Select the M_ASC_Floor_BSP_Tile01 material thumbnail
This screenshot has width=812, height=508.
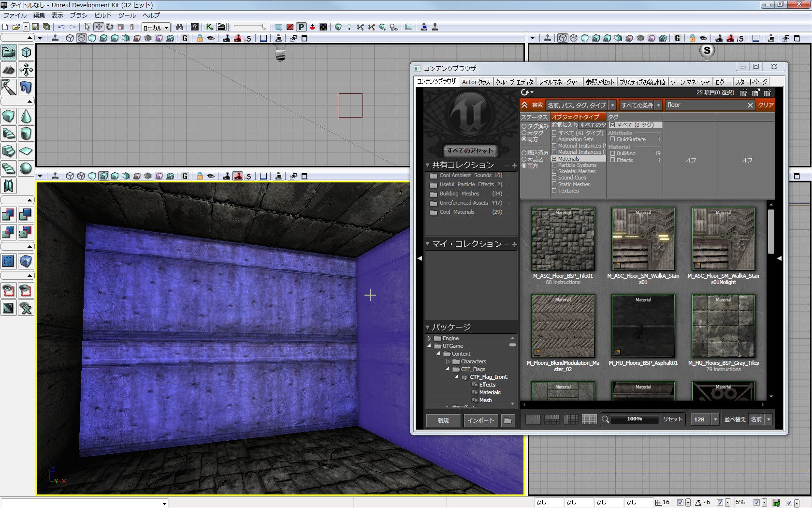[563, 239]
